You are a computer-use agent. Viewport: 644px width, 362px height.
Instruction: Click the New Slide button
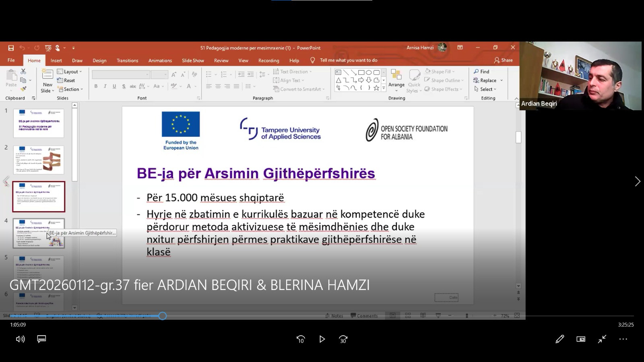47,80
